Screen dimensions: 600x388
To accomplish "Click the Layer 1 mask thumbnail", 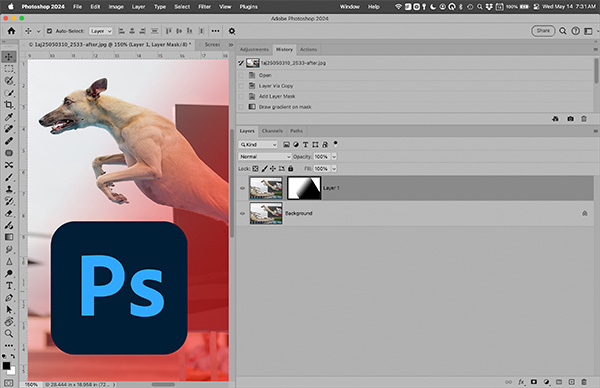I will pyautogui.click(x=304, y=188).
